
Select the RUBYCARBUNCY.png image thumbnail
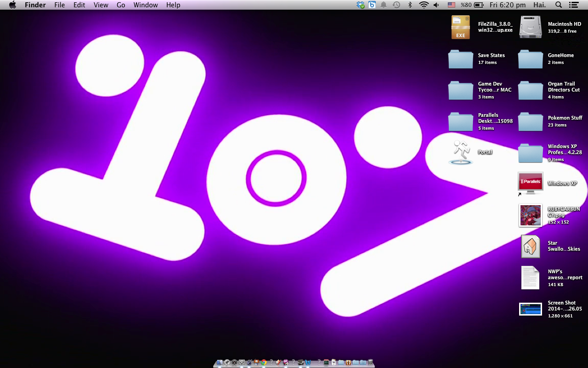coord(531,215)
